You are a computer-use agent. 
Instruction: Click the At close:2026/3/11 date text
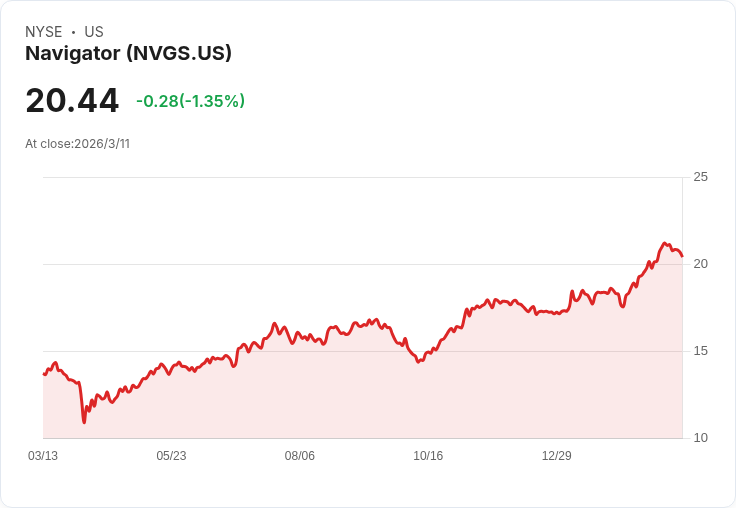pos(77,144)
